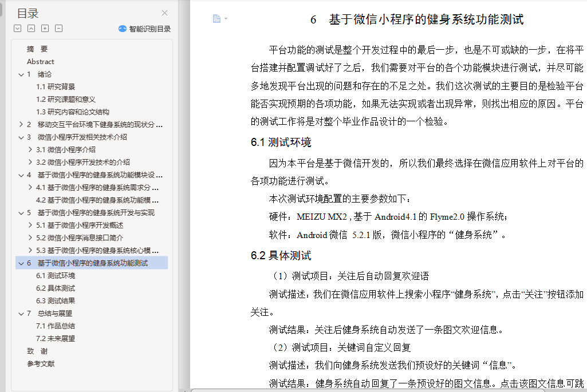Select 2 移动交互平台环境下健身系统的现状分 entry

tap(94, 125)
